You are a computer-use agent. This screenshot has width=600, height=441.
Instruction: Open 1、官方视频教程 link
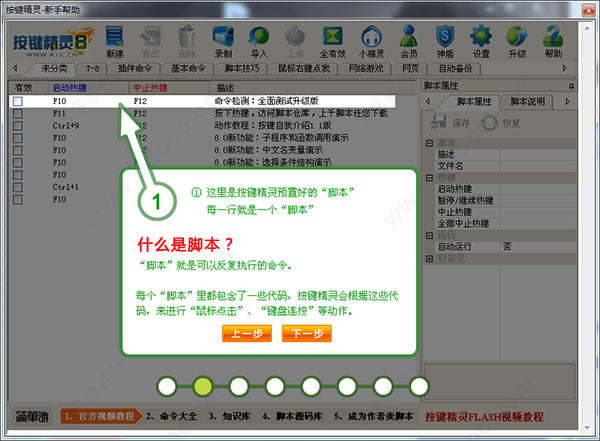coord(99,416)
